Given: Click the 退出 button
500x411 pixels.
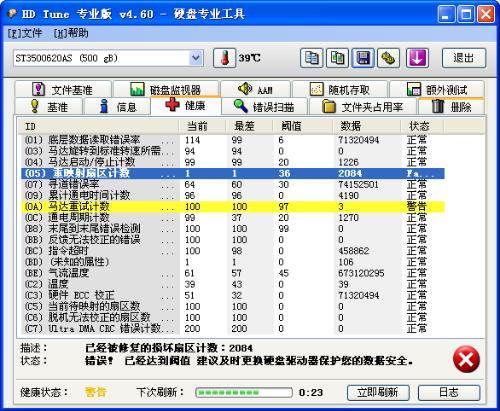Looking at the screenshot, I should coord(464,58).
